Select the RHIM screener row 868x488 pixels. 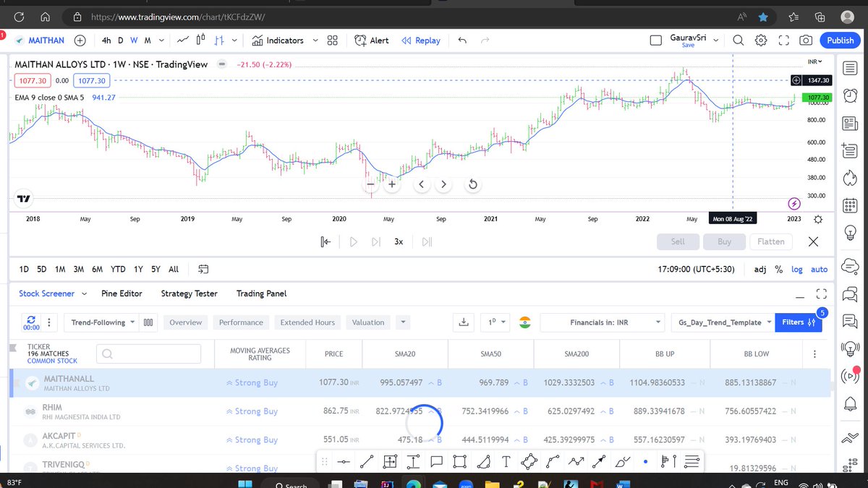tap(420, 411)
